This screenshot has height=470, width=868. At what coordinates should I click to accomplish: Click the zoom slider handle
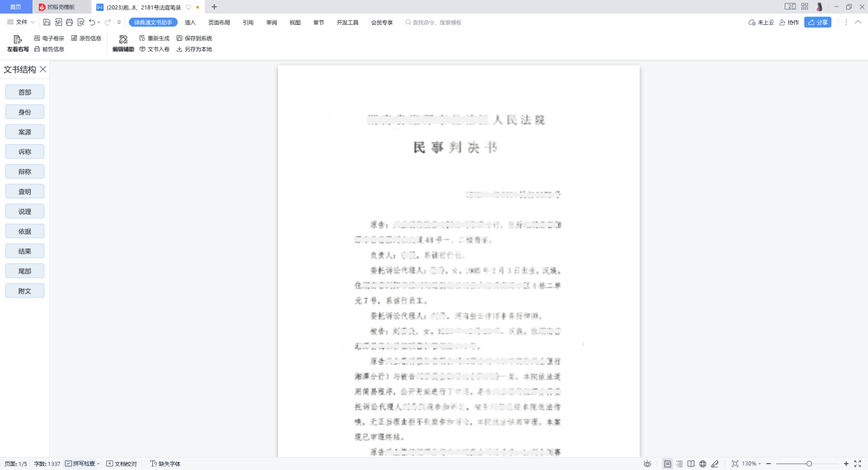coord(809,464)
